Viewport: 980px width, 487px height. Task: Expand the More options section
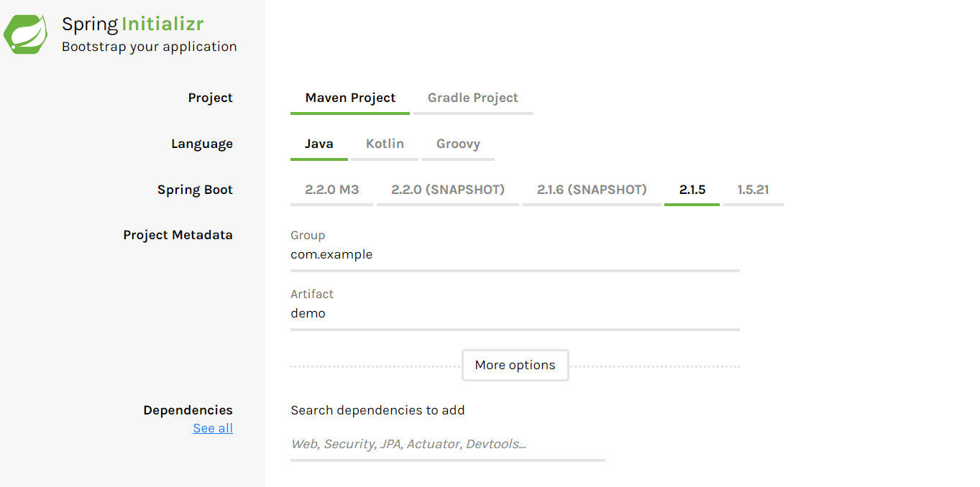pos(515,366)
